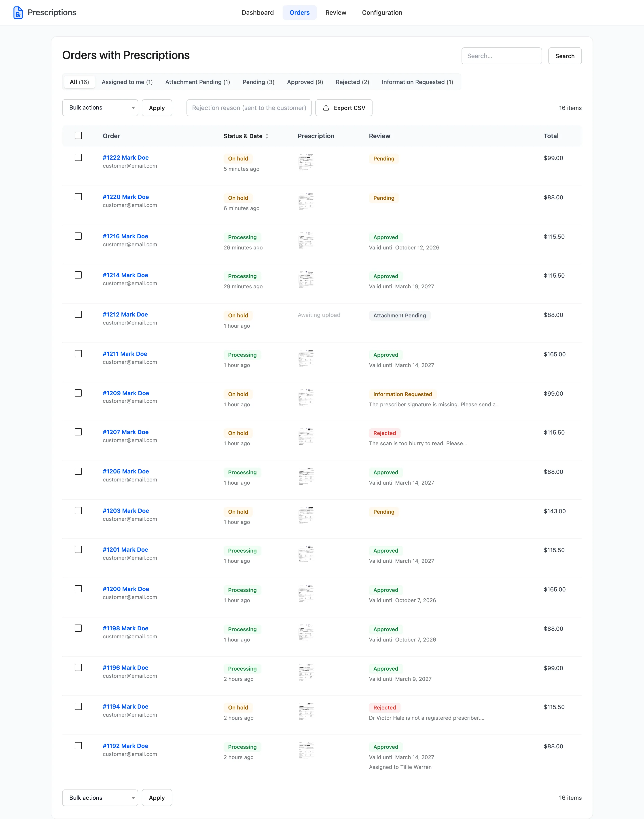Click the Attachment Pending badge for #1212

tap(399, 315)
